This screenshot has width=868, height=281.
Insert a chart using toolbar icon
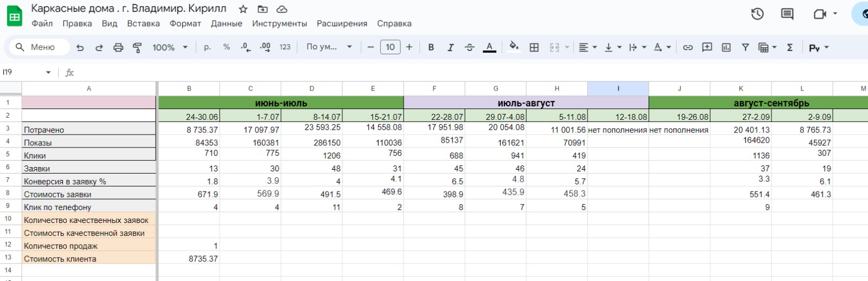coord(726,47)
